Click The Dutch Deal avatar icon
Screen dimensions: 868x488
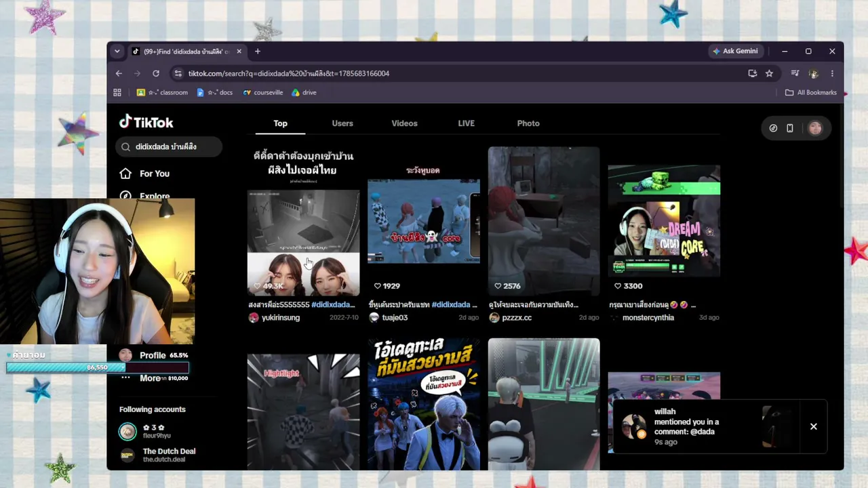pos(127,455)
